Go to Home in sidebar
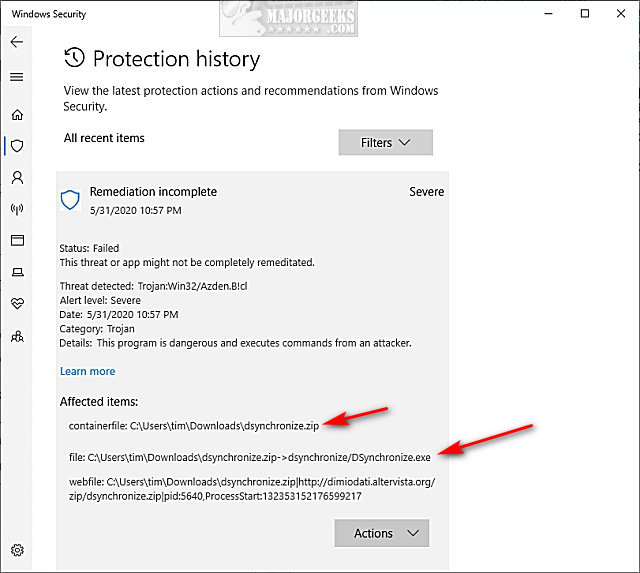Screen dimensions: 640x573 pos(16,114)
